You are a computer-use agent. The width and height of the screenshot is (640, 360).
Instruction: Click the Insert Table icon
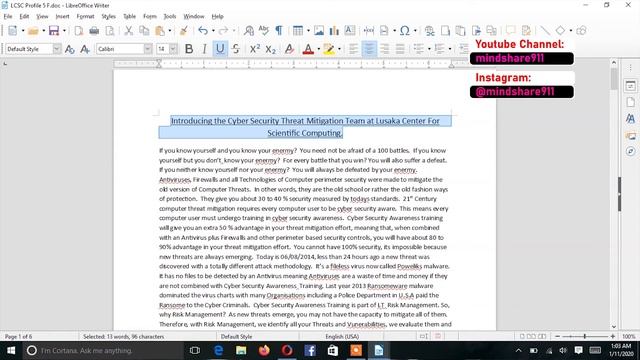[x=298, y=31]
